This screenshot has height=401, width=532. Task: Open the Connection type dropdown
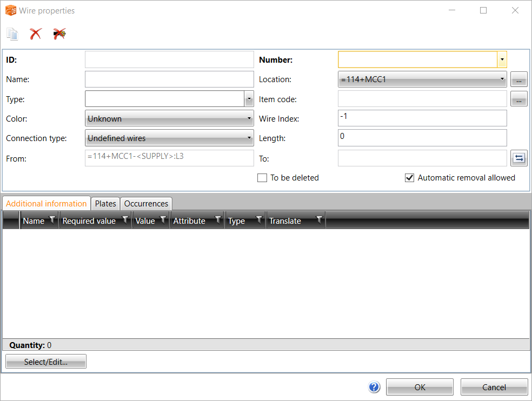pos(169,138)
